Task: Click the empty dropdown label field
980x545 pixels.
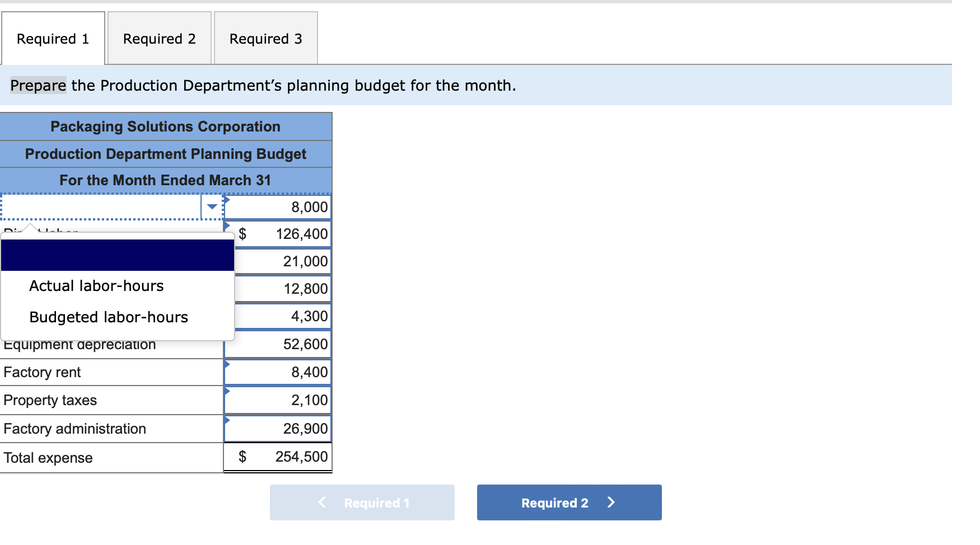Action: (101, 207)
